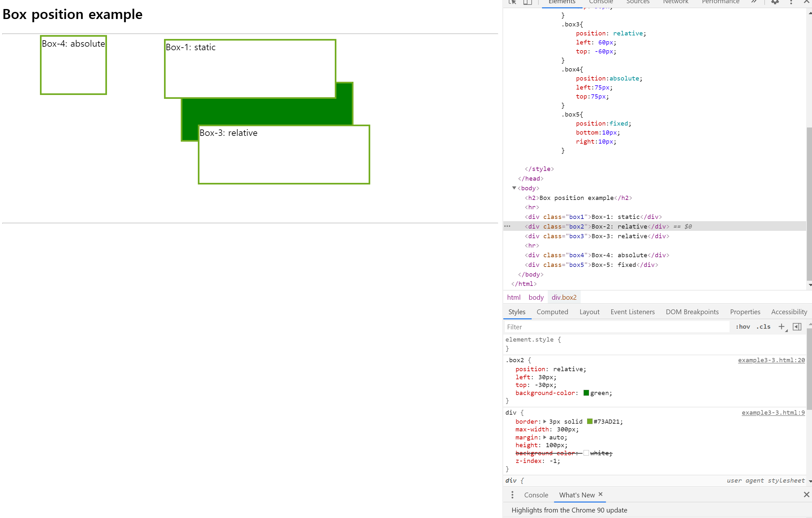The height and width of the screenshot is (518, 812).
Task: Select body in the breadcrumb bar
Action: (x=536, y=297)
